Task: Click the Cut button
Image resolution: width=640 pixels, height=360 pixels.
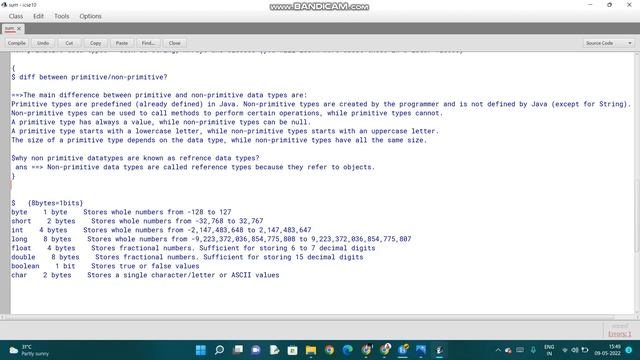Action: click(69, 43)
